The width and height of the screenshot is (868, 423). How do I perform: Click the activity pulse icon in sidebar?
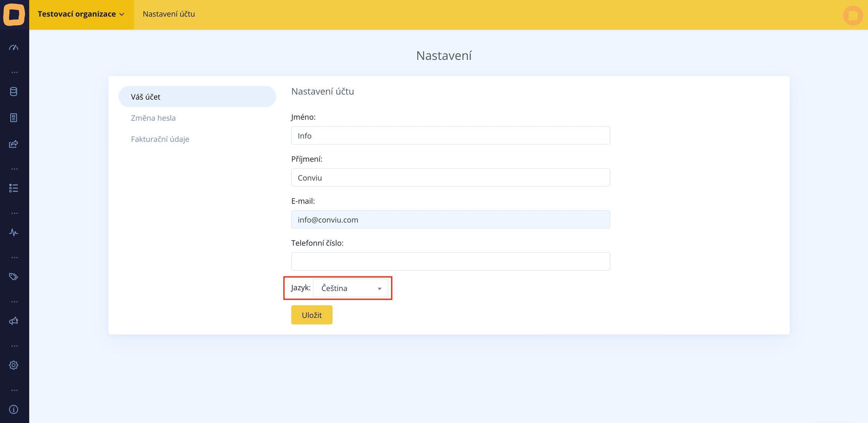(x=14, y=232)
